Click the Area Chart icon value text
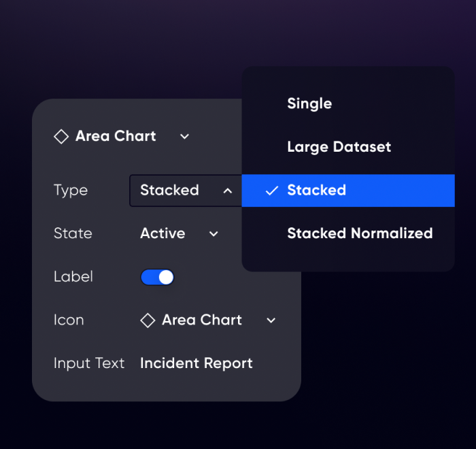The width and height of the screenshot is (476, 449). tap(202, 320)
